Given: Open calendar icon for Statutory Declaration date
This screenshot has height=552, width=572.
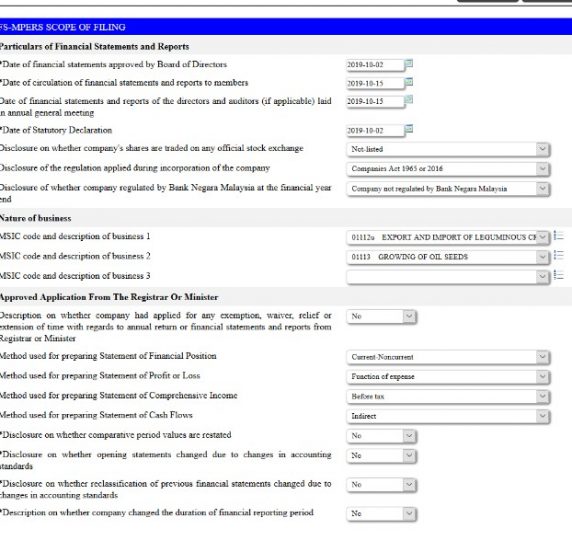Looking at the screenshot, I should [x=409, y=129].
